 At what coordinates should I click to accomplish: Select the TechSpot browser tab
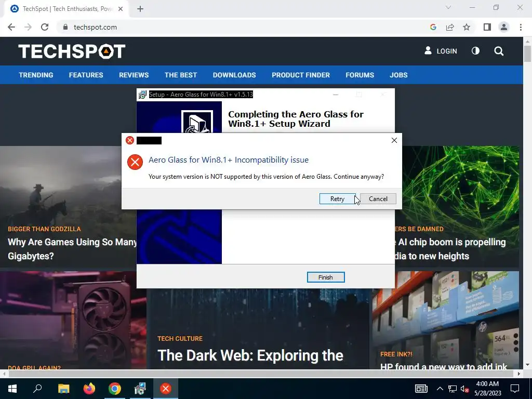pos(66,9)
